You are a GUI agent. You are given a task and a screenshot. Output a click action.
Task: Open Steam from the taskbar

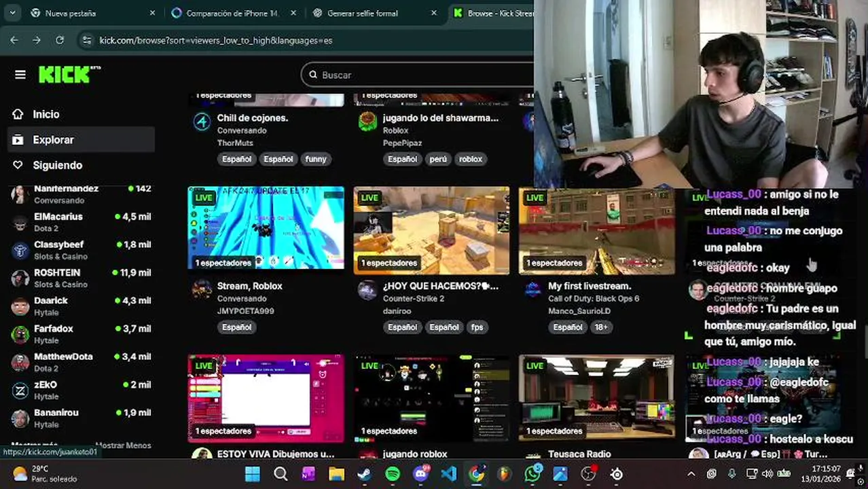tap(365, 474)
